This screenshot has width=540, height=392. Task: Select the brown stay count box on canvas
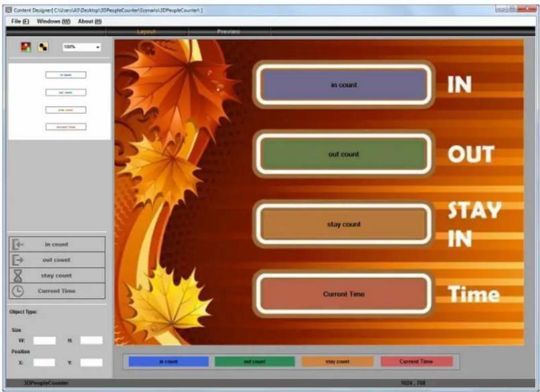click(344, 224)
